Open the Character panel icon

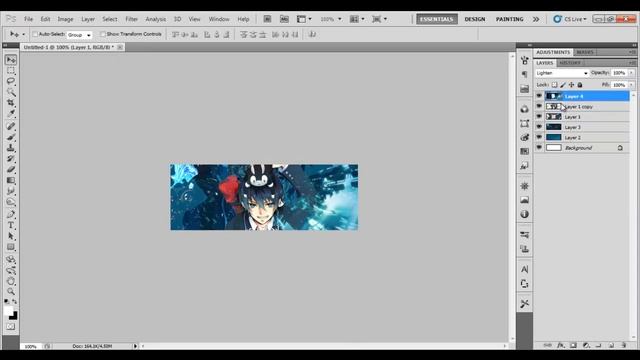(x=524, y=269)
